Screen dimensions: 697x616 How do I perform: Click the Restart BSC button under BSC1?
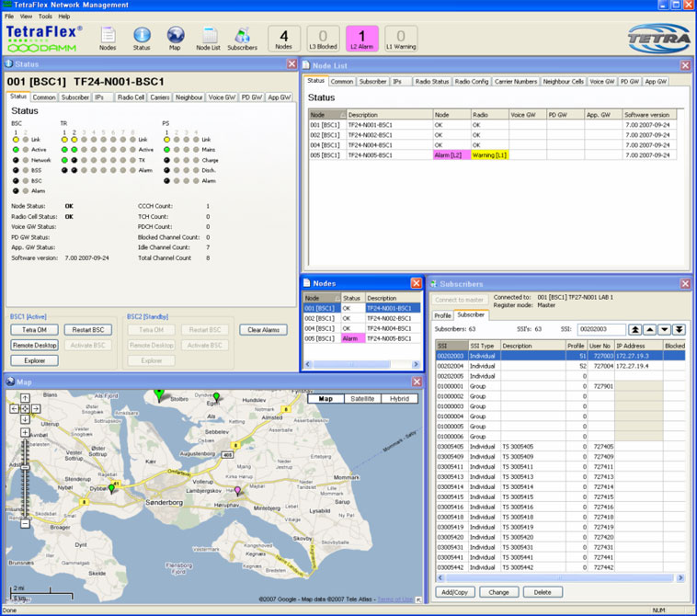[x=88, y=330]
